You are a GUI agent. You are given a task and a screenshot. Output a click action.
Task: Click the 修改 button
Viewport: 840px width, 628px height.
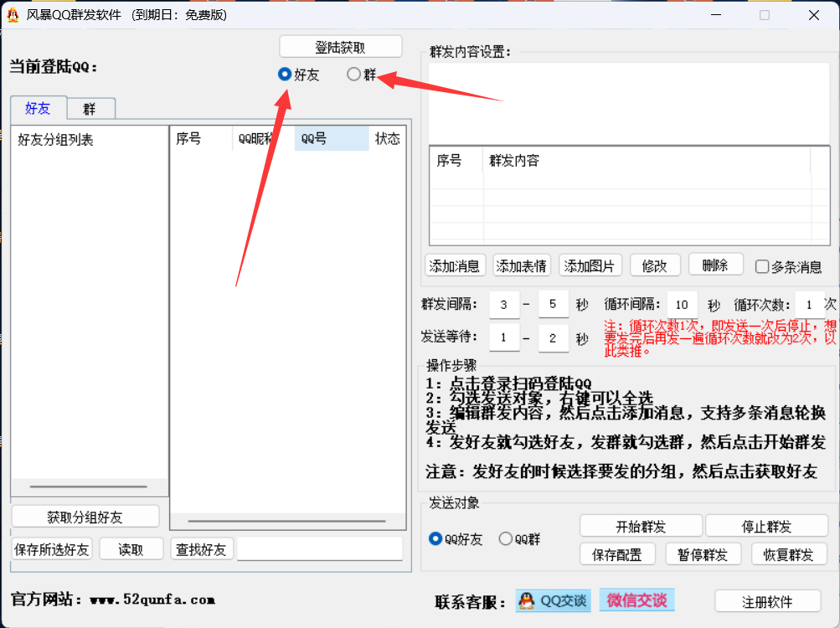click(655, 265)
